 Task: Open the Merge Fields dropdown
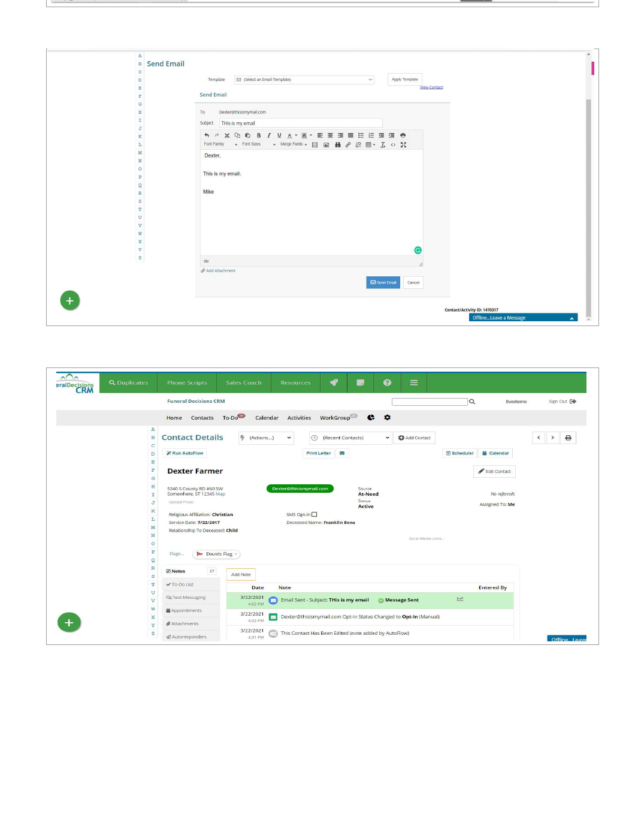point(294,144)
